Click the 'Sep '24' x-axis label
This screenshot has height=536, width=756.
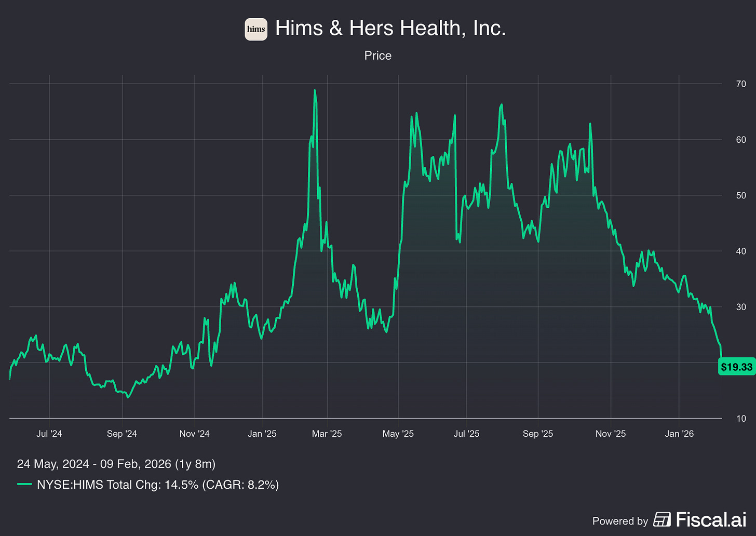click(x=122, y=434)
